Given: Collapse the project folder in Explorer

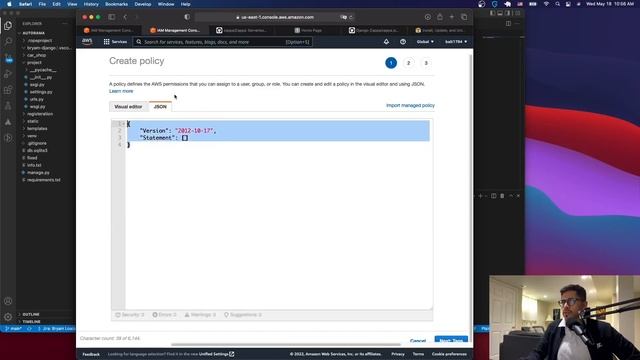Looking at the screenshot, I should click(34, 62).
